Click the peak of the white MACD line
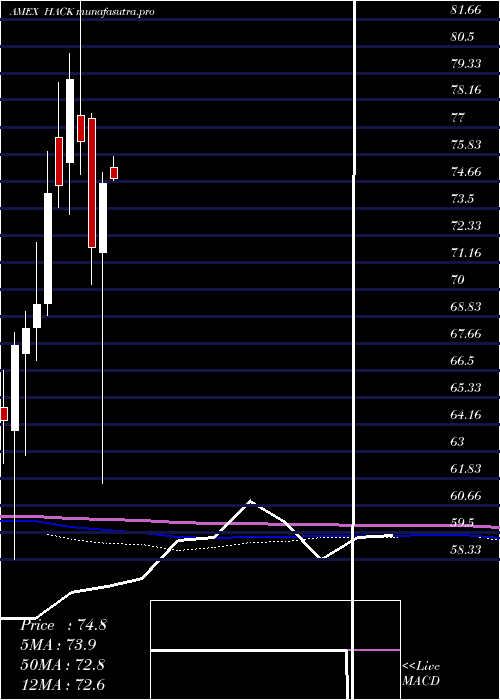 [x=251, y=501]
